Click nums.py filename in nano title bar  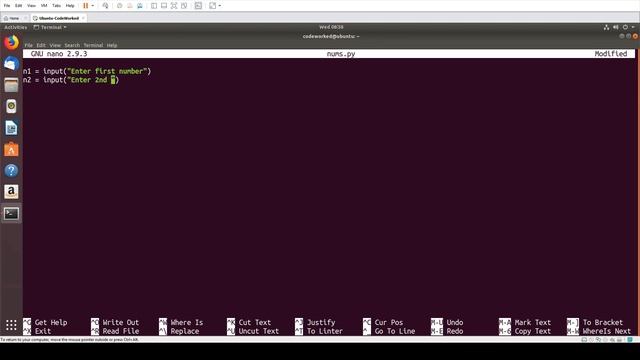point(341,54)
